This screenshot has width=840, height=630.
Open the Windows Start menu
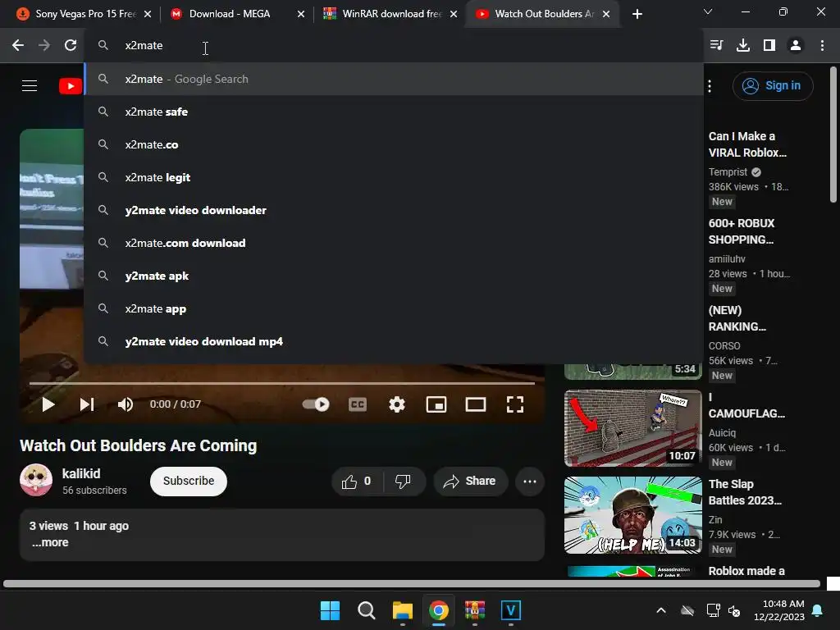(x=330, y=610)
